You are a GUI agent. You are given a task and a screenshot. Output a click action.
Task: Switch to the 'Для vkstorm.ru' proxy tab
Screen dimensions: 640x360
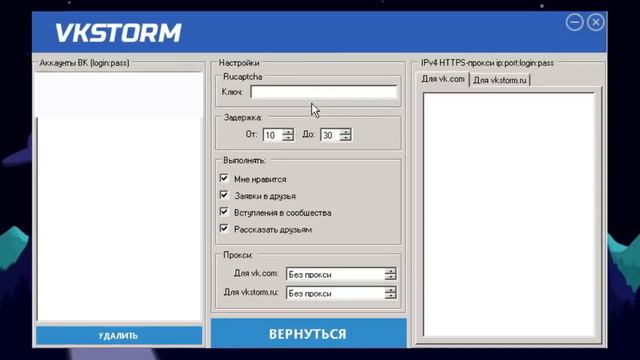tap(500, 80)
